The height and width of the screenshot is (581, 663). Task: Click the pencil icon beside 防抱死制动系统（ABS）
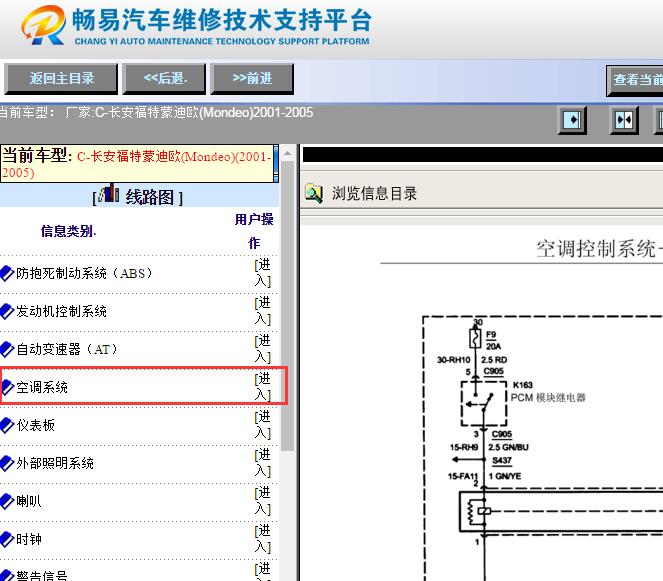pyautogui.click(x=7, y=274)
